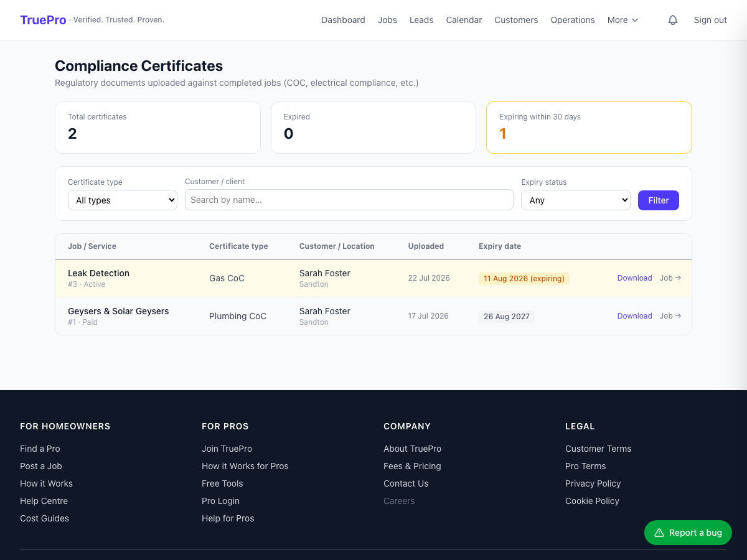Click the 'Job / Service' column header

[92, 246]
